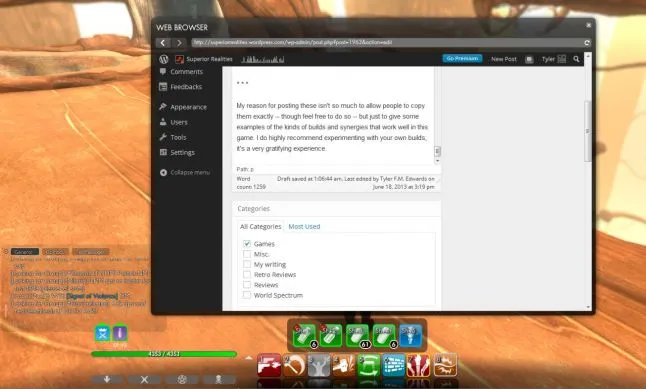Reload the page with the refresh icon

point(587,42)
